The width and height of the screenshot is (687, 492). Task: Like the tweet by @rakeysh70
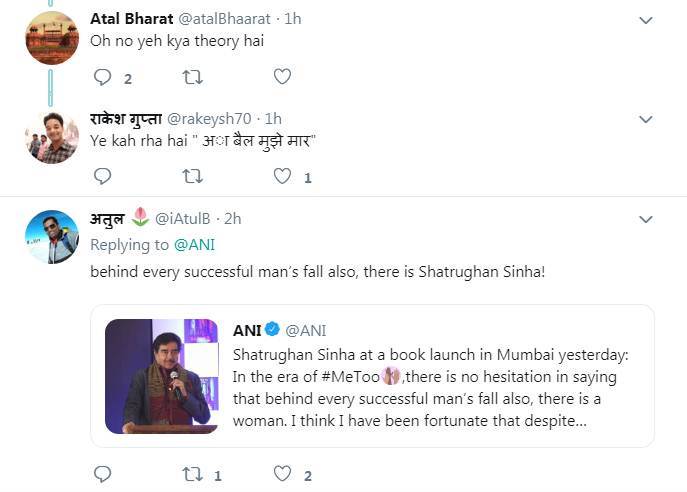coord(283,176)
